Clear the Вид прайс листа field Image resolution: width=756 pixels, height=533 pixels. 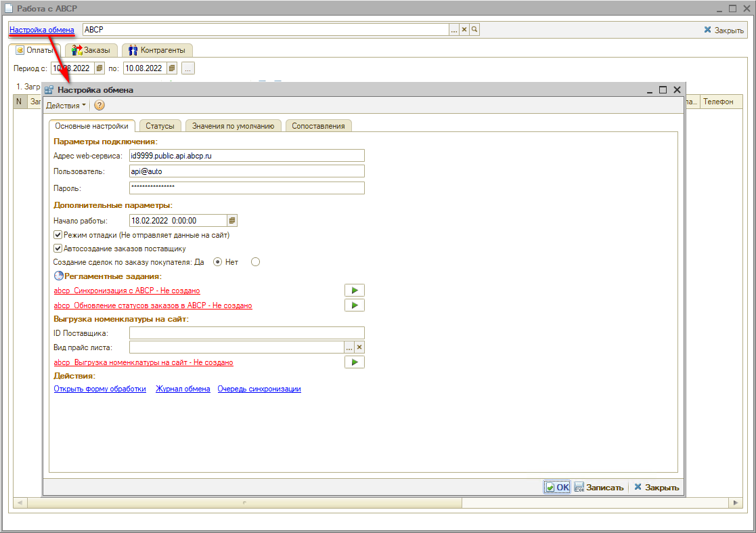359,347
